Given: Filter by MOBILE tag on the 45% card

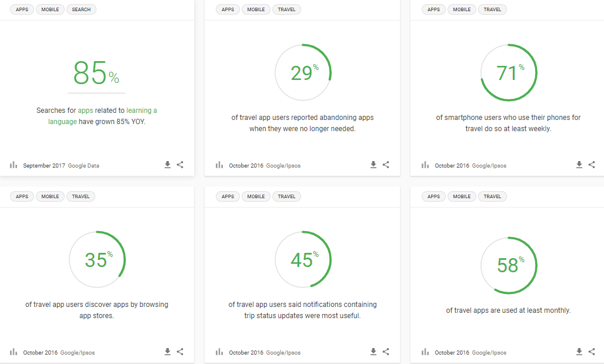Looking at the screenshot, I should [256, 196].
